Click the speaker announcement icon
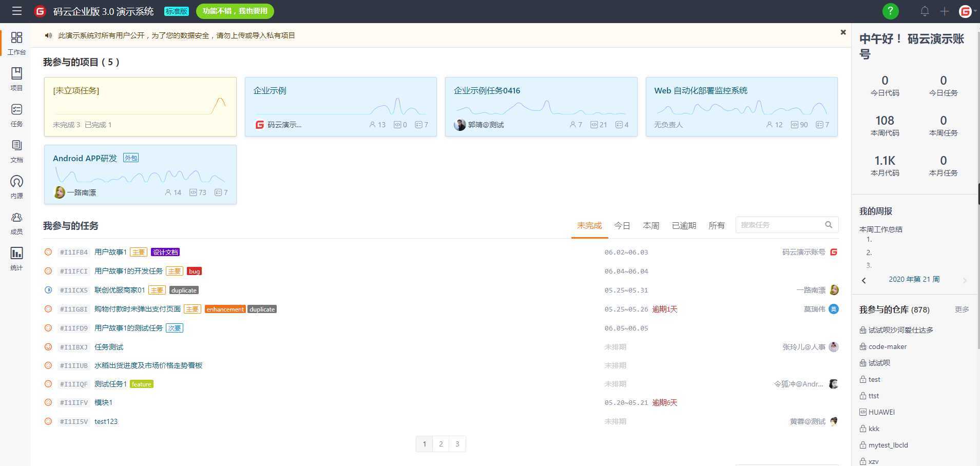The image size is (980, 466). pyautogui.click(x=48, y=35)
